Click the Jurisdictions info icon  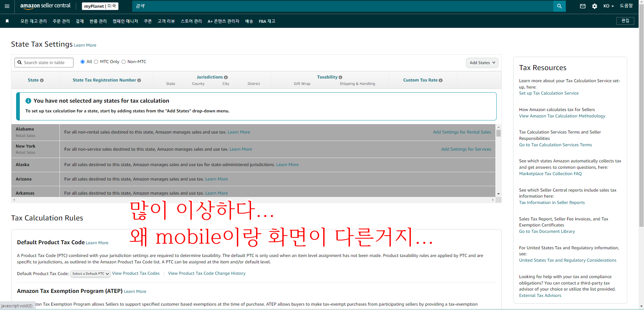click(x=226, y=77)
